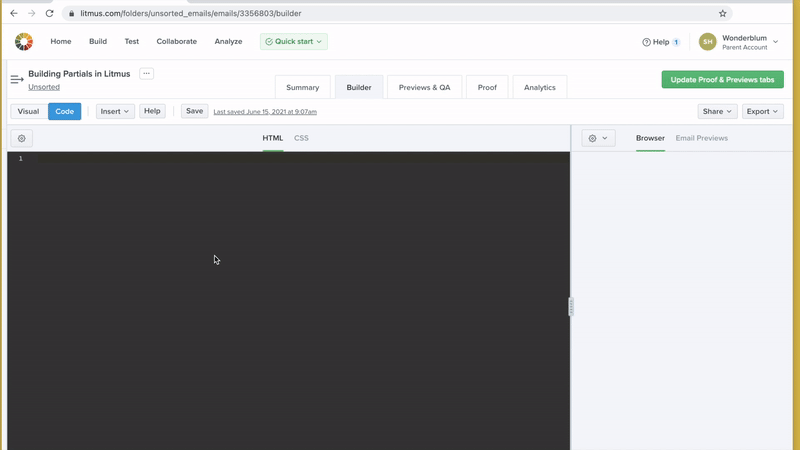Viewport: 800px width, 450px height.
Task: Switch to Code editor mode
Action: point(64,112)
